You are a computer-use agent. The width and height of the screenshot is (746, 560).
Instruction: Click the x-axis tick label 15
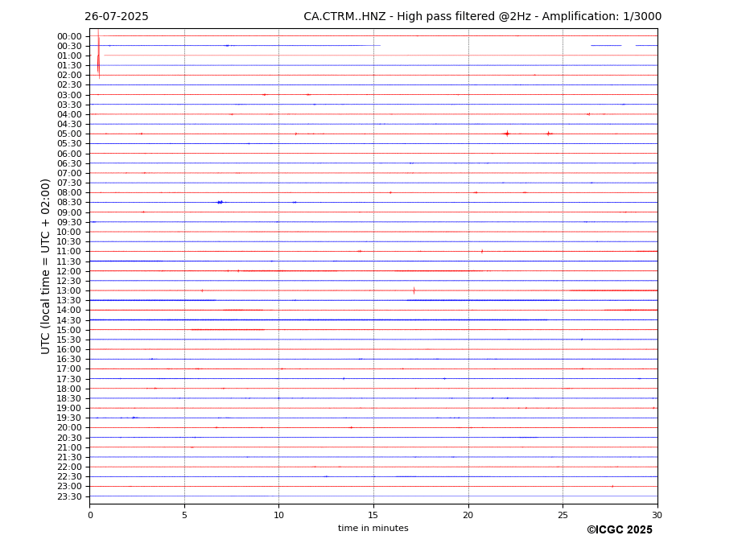pos(373,515)
